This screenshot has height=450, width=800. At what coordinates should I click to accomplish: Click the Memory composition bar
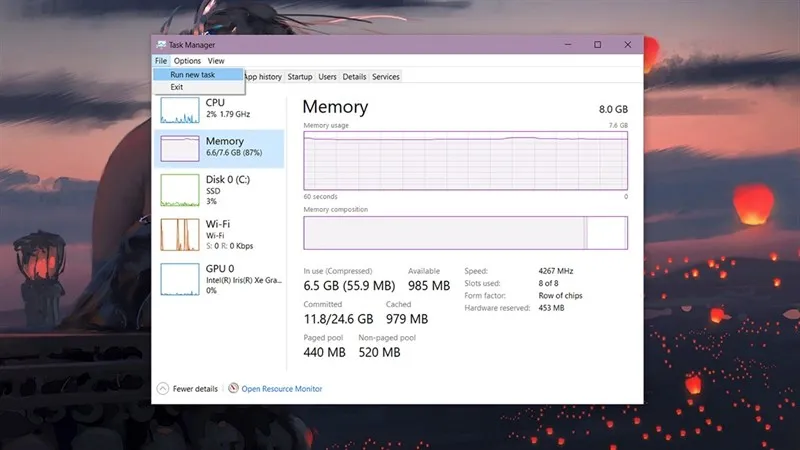coord(465,233)
